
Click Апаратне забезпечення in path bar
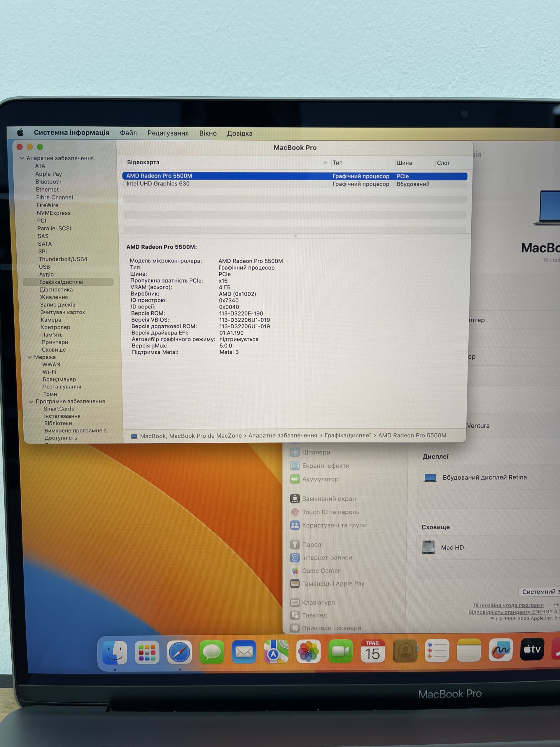click(x=283, y=435)
